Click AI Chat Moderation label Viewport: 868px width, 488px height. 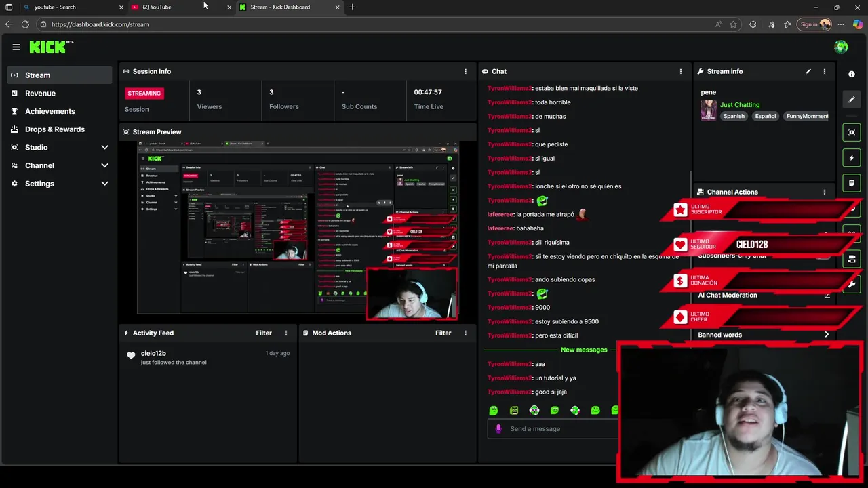point(728,295)
